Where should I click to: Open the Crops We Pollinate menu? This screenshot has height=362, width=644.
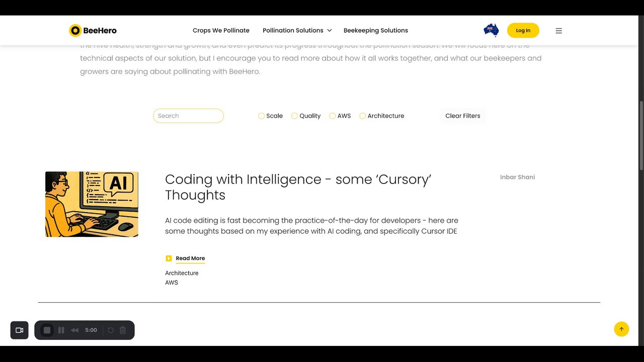(221, 31)
